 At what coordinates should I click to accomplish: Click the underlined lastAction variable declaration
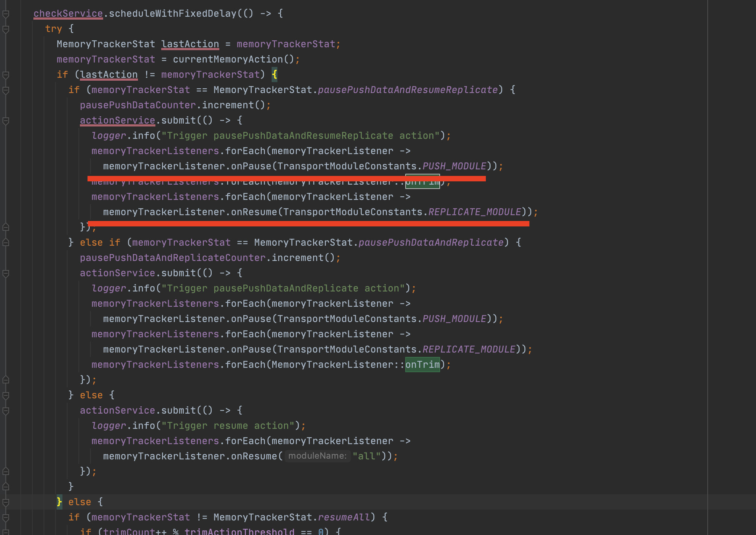click(190, 44)
